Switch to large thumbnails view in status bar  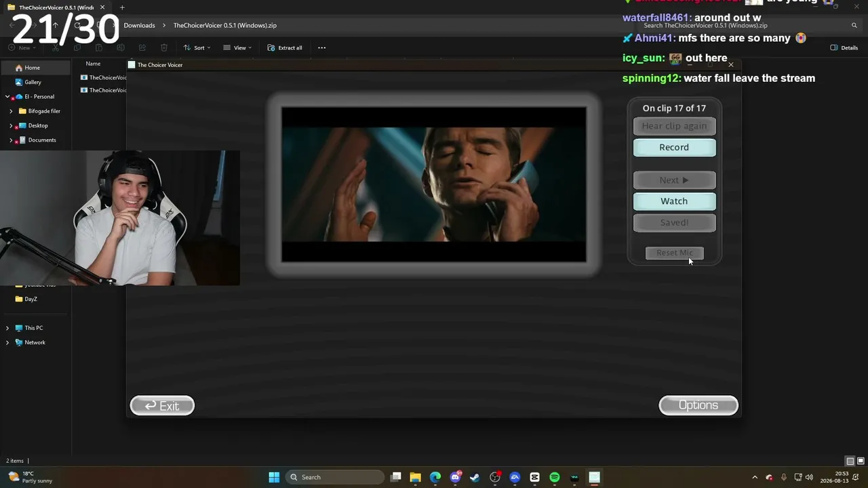[x=859, y=461]
